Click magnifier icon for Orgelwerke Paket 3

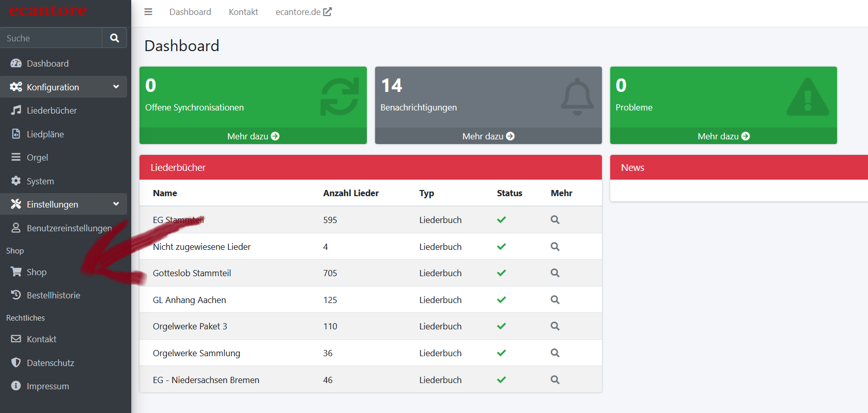[x=555, y=326]
